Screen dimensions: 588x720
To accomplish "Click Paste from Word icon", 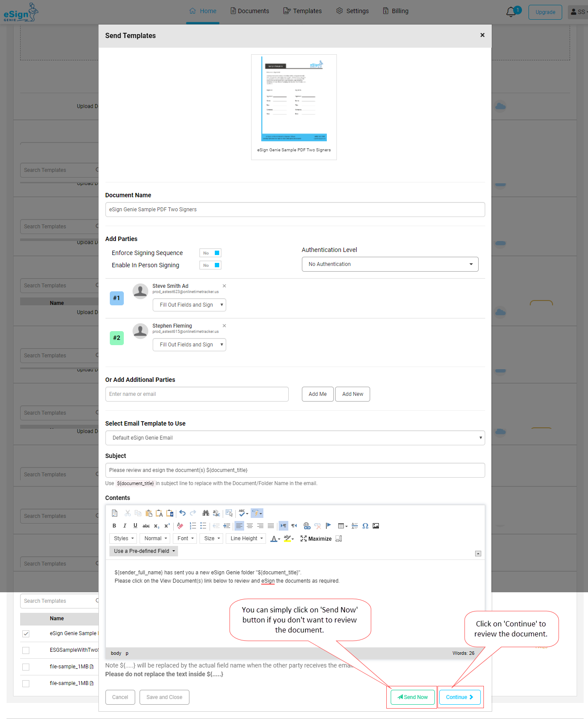I will click(x=170, y=513).
